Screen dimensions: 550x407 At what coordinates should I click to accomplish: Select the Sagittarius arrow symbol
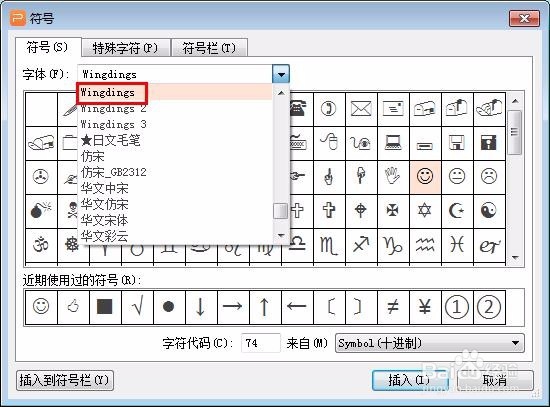361,245
